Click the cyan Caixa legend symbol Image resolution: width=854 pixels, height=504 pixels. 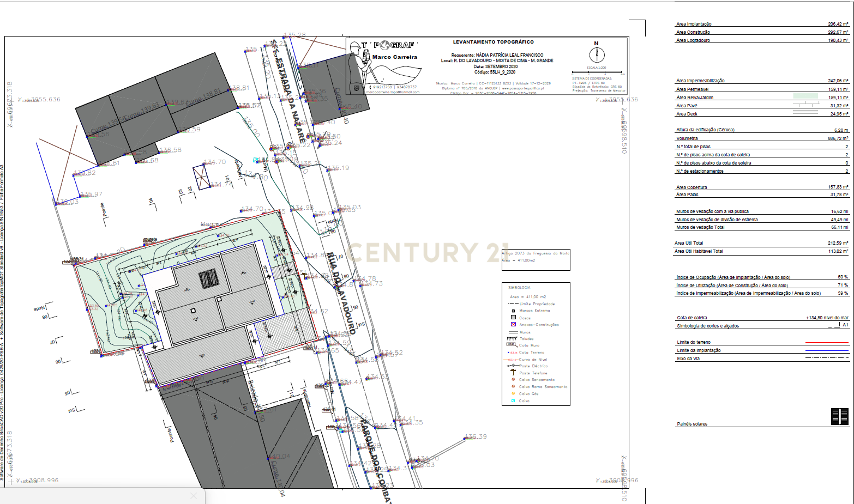(x=513, y=401)
